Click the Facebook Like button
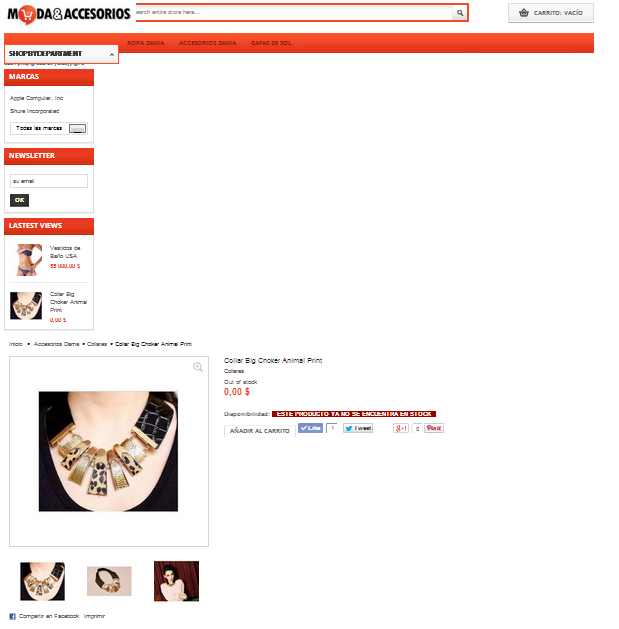The width and height of the screenshot is (619, 629). (x=311, y=428)
